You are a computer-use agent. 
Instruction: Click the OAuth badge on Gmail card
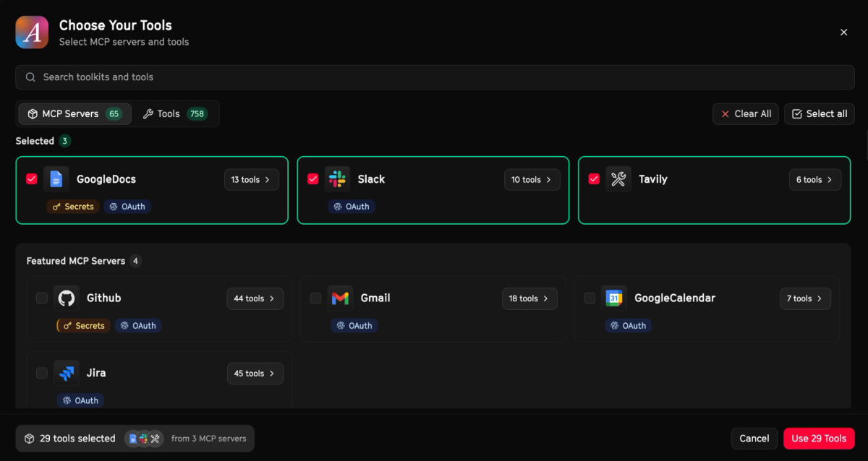point(354,326)
